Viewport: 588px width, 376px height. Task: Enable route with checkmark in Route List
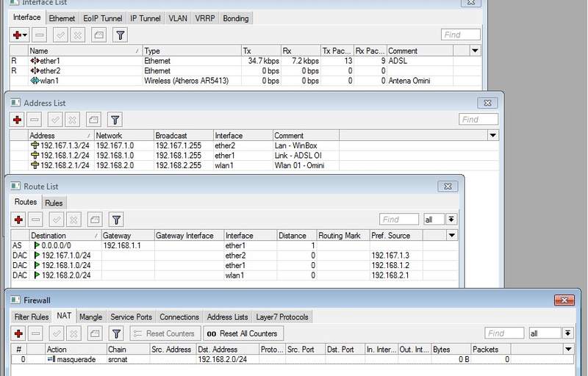pos(57,220)
